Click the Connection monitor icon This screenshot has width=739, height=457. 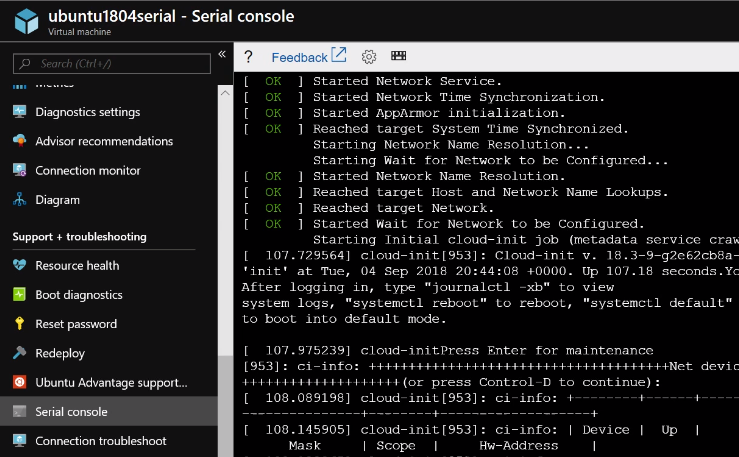point(19,170)
